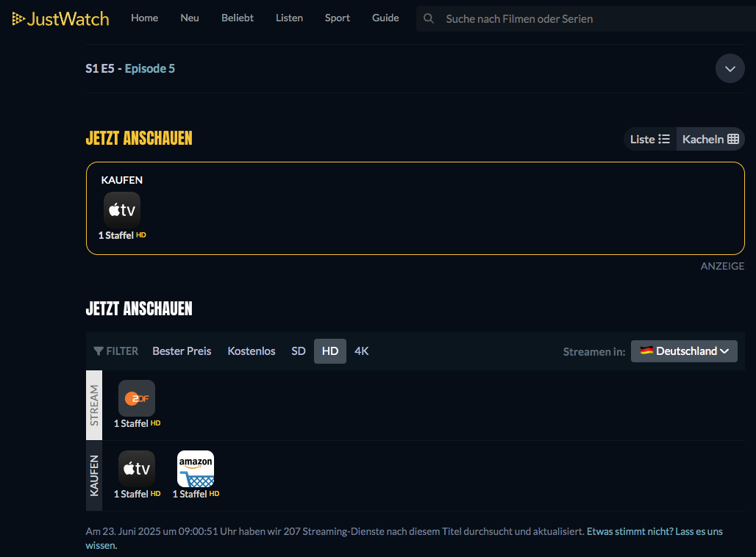Enable the 4K quality filter

coord(362,351)
